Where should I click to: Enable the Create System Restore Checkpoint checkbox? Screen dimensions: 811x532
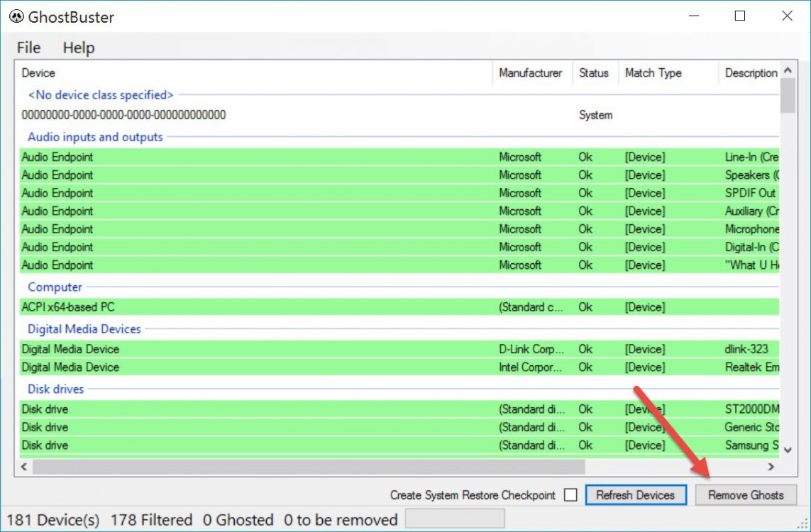(570, 495)
